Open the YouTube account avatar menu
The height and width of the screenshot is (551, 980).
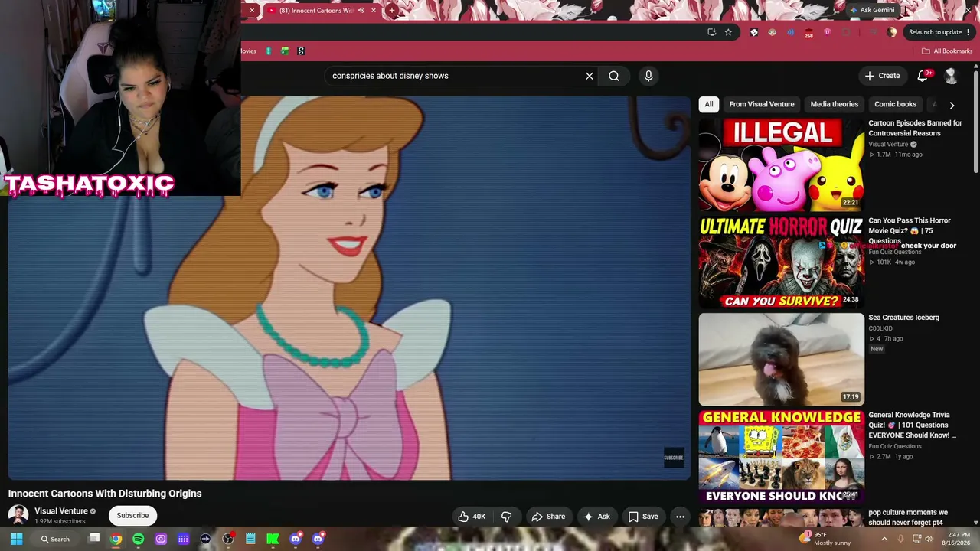[951, 75]
